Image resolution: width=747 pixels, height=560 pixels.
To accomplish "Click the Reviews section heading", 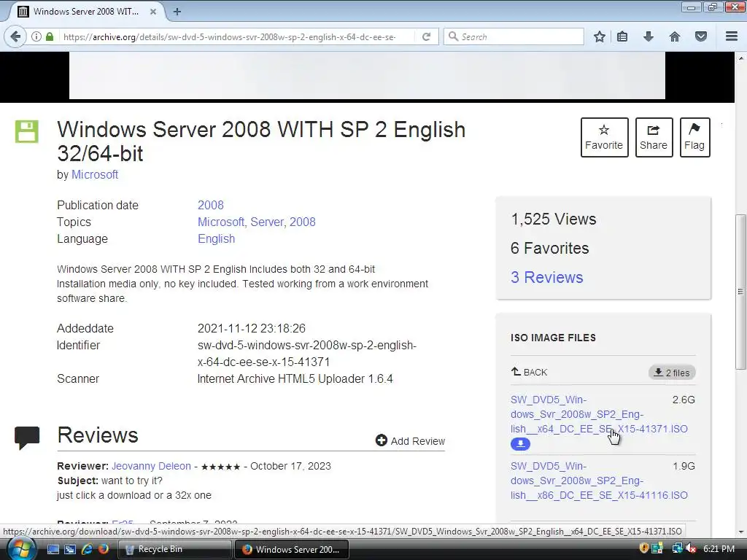I will coord(98,435).
